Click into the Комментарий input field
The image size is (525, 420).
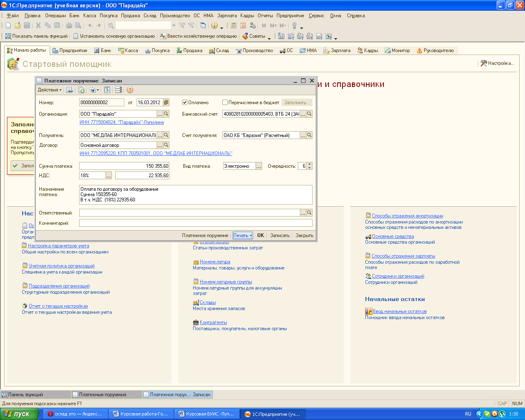click(x=196, y=223)
